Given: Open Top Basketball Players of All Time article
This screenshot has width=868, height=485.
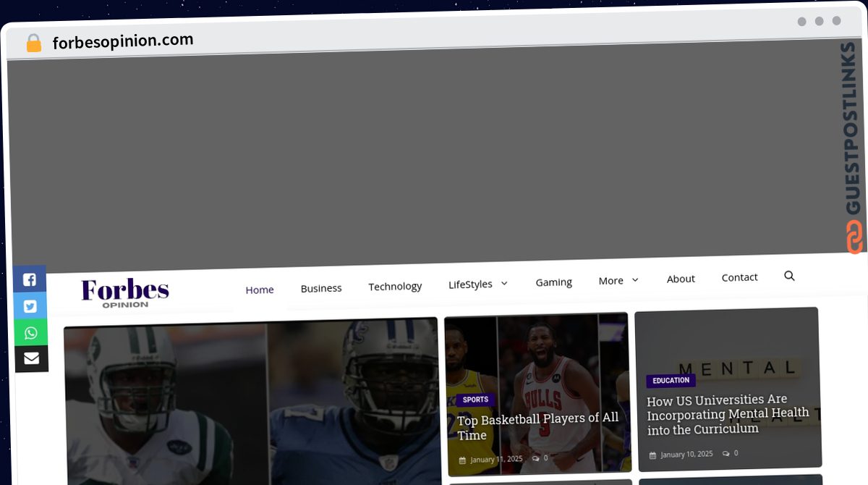Looking at the screenshot, I should pyautogui.click(x=537, y=427).
